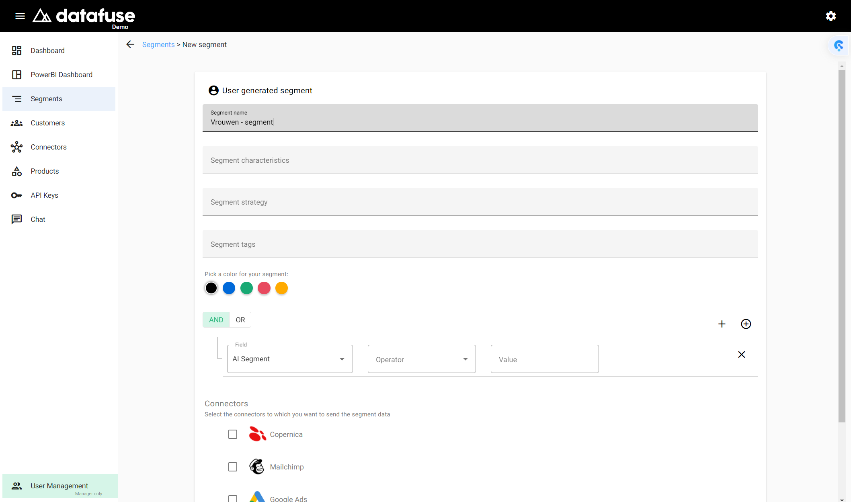
Task: Open API Keys menu item
Action: 59,195
